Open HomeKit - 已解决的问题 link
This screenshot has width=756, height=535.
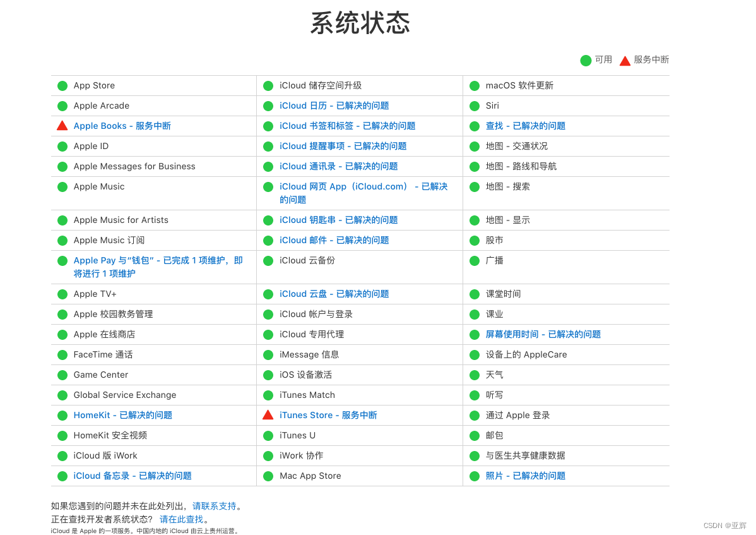[x=123, y=416]
